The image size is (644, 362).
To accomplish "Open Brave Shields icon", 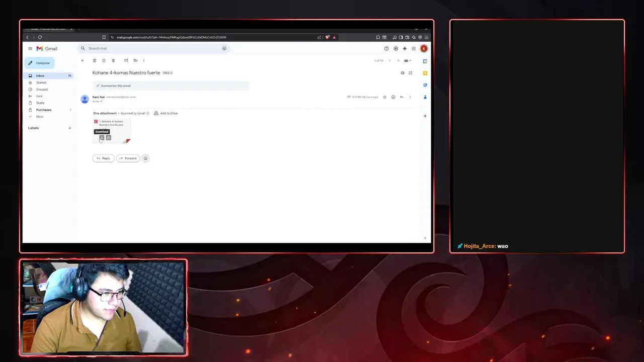I will [x=328, y=37].
